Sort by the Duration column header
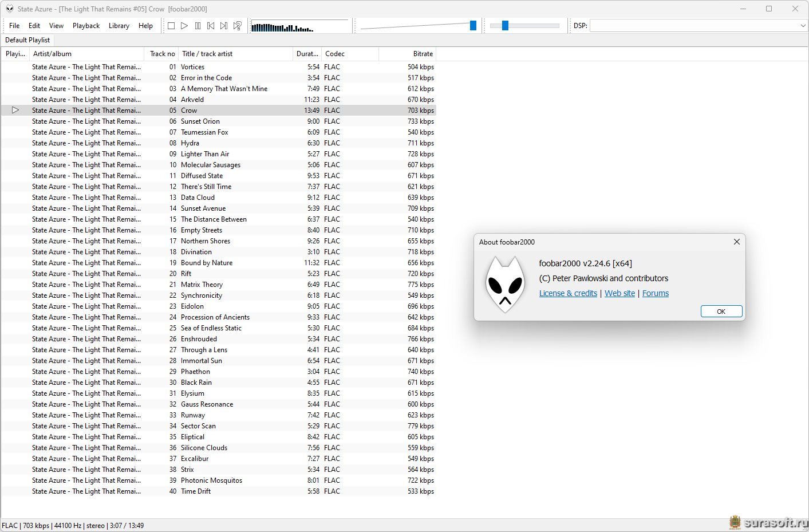The image size is (809, 532). (x=307, y=54)
